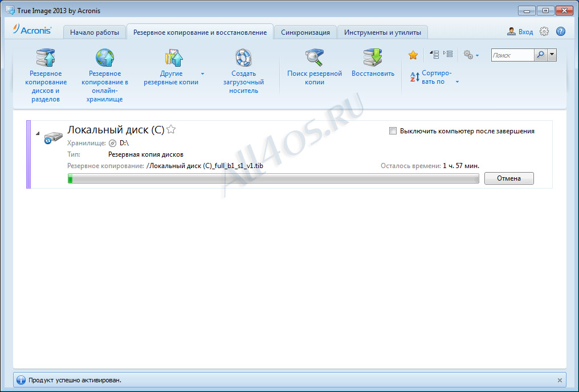Click the D:\ storage disc icon
The image size is (579, 392).
click(x=113, y=143)
